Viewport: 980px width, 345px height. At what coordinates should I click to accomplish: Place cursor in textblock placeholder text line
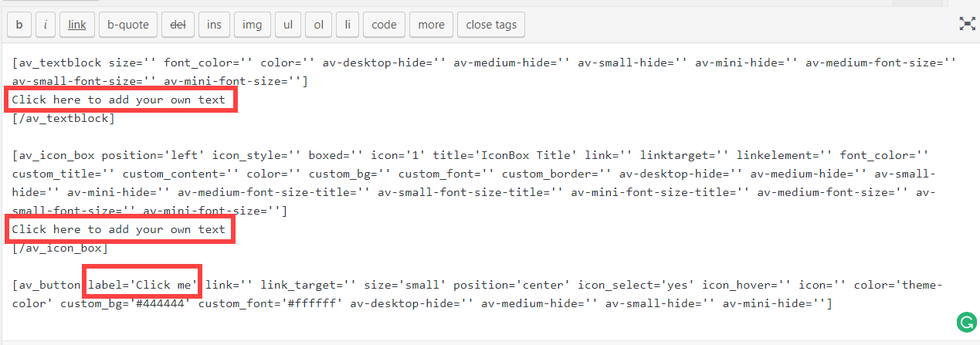click(119, 100)
